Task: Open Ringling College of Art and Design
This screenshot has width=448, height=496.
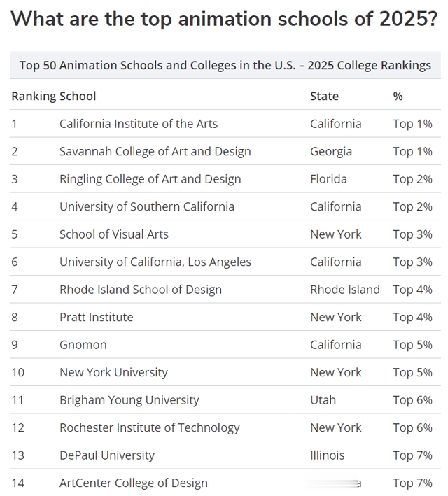Action: [x=150, y=179]
